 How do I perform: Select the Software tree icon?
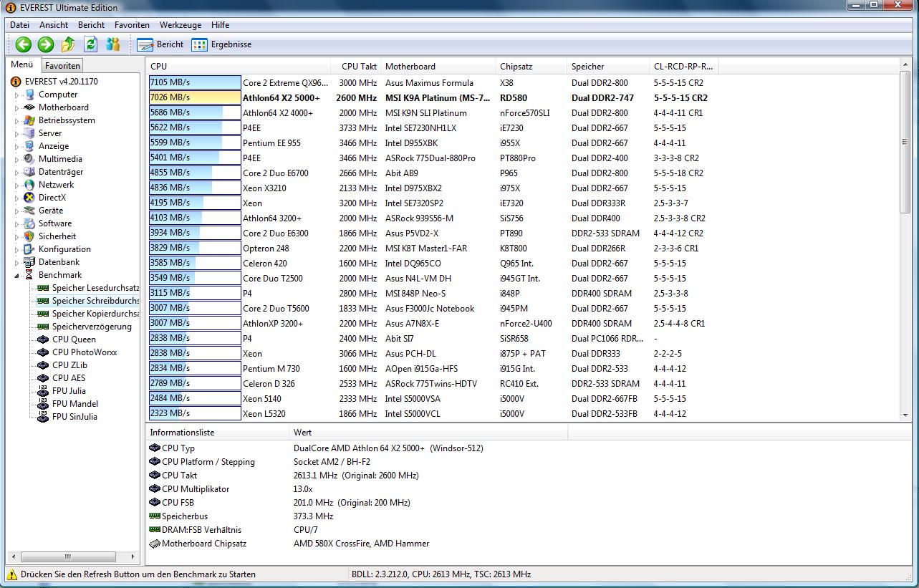coord(29,223)
